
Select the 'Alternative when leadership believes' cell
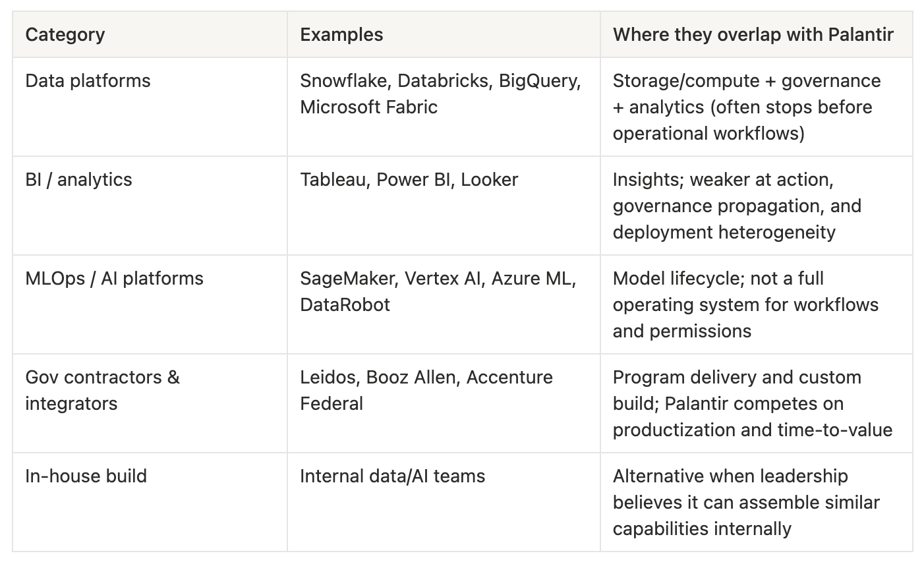[745, 502]
